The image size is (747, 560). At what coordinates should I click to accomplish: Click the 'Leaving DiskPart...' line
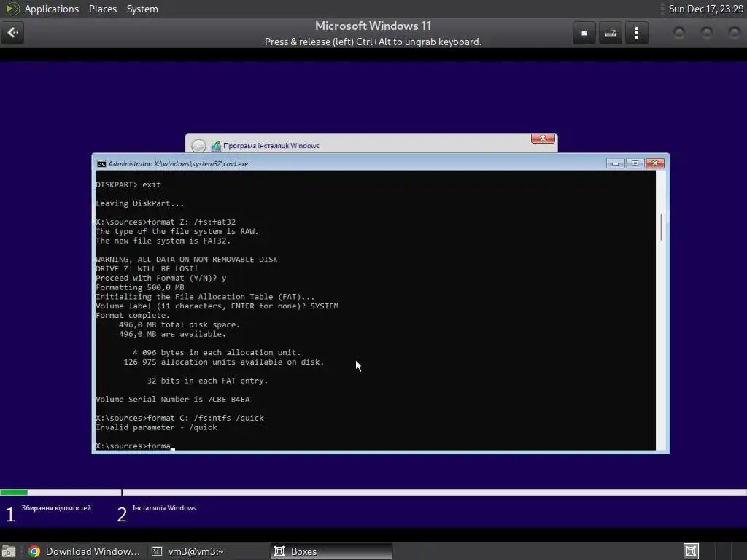139,203
